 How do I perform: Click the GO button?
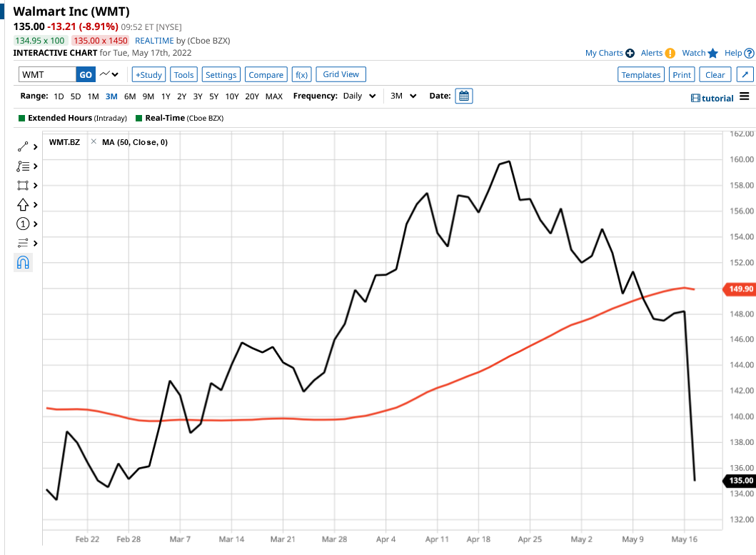[x=86, y=75]
